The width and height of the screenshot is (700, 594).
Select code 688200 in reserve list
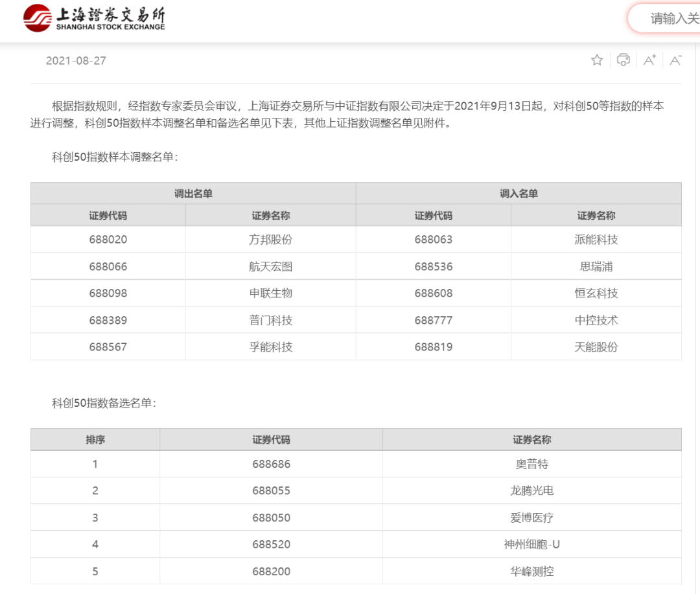coord(271,571)
